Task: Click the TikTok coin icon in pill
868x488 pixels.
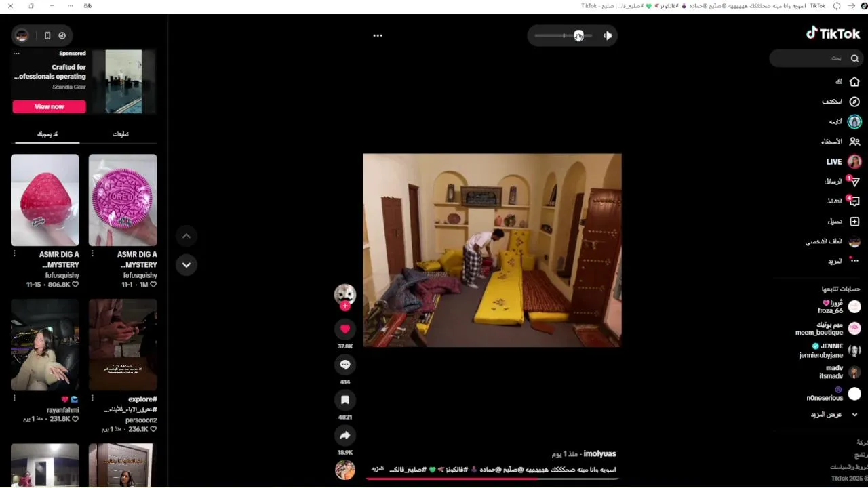Action: pyautogui.click(x=62, y=35)
